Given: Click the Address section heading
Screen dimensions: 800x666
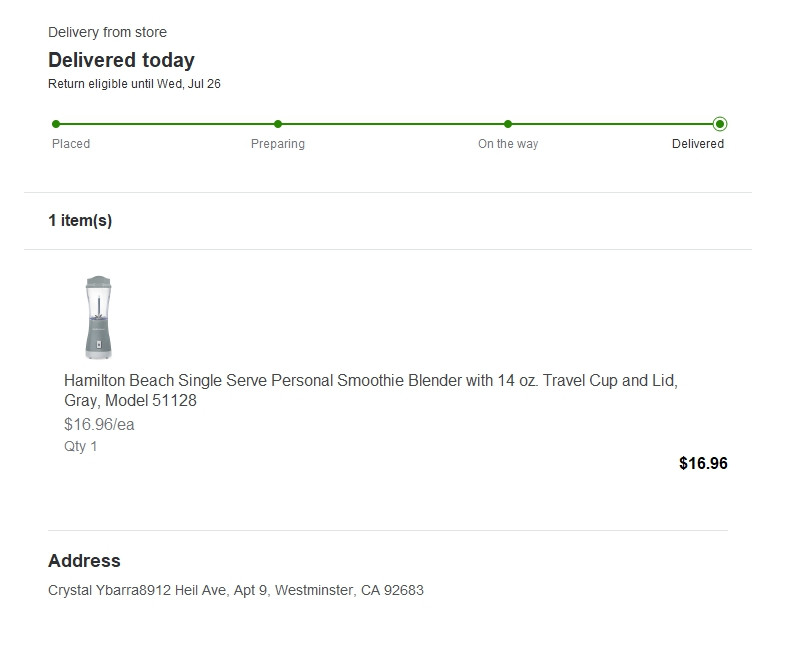Looking at the screenshot, I should click(84, 561).
